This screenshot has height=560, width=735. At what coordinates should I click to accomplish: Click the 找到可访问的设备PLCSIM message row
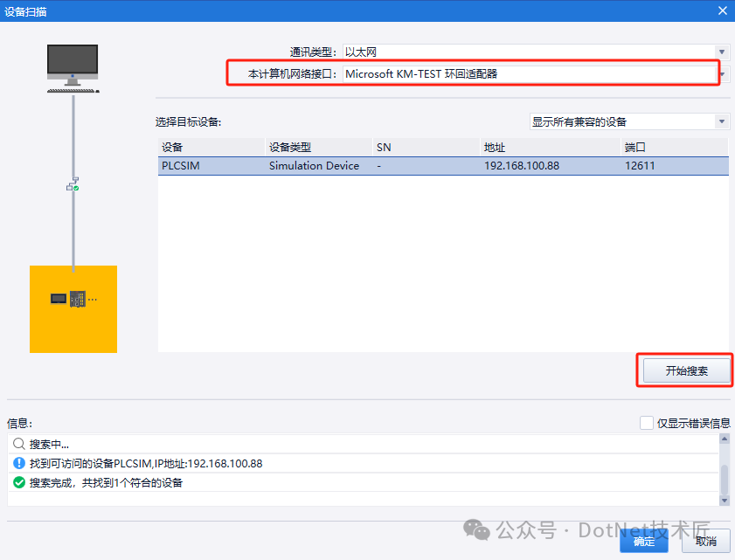pos(364,463)
